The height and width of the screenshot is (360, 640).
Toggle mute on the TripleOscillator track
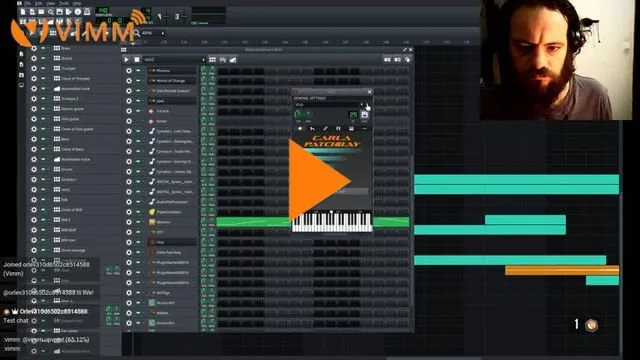click(x=139, y=212)
